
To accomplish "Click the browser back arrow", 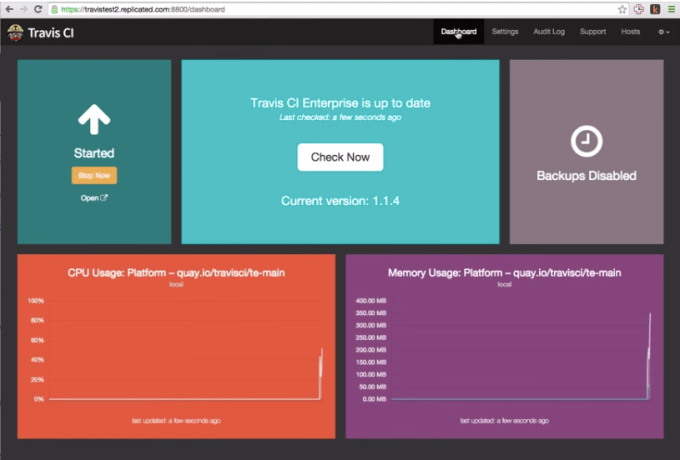I will coord(9,8).
